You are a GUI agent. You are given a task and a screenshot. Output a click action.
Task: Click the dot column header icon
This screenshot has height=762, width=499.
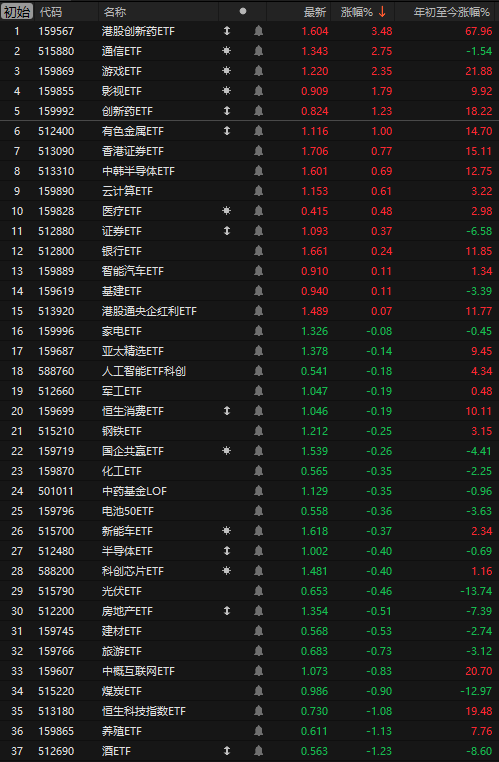(x=243, y=12)
